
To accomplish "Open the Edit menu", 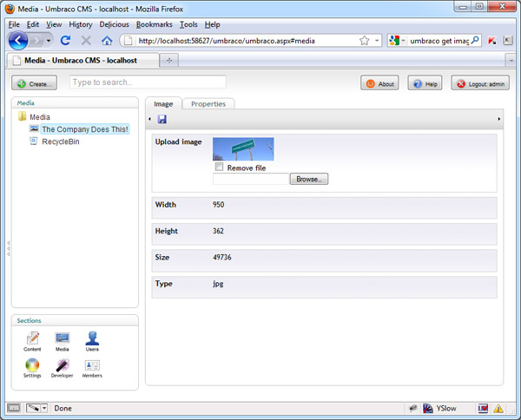I will (33, 24).
